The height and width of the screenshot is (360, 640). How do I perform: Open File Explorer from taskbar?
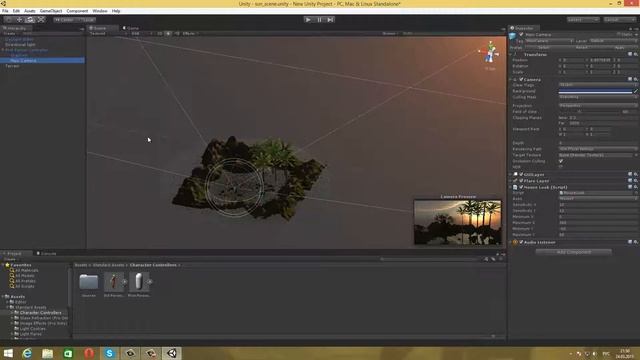coord(47,353)
